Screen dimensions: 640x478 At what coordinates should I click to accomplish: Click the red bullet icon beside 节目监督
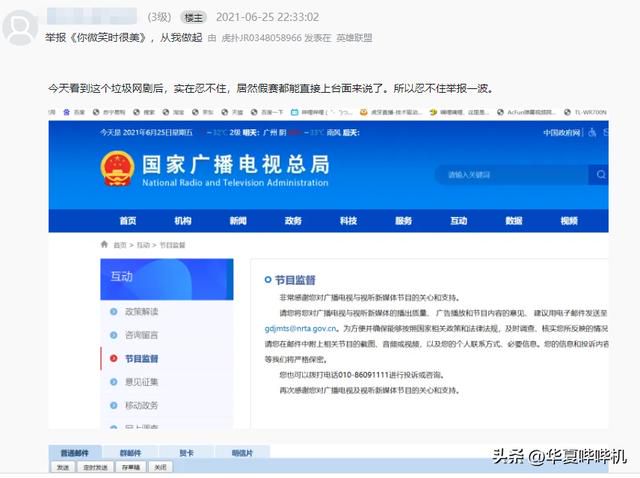(x=114, y=358)
